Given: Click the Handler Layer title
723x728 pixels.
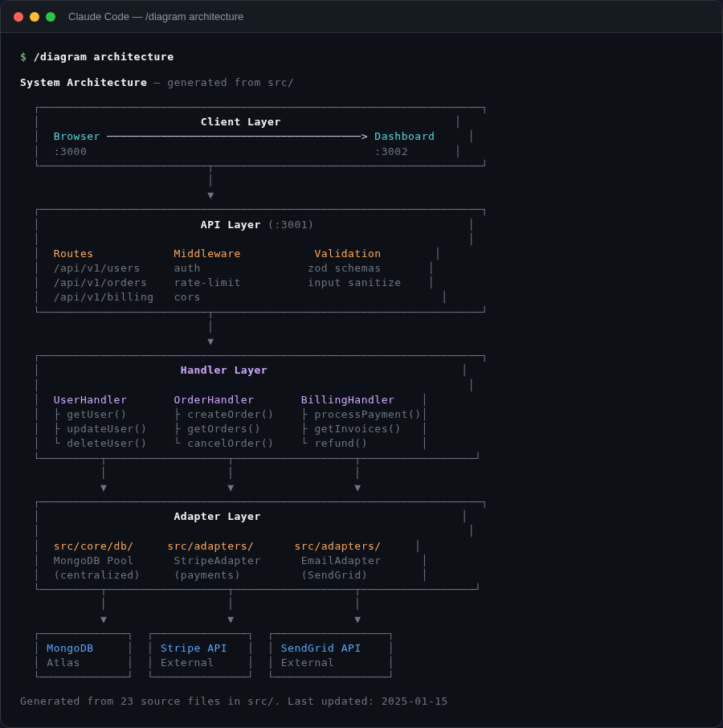Looking at the screenshot, I should click(x=223, y=370).
